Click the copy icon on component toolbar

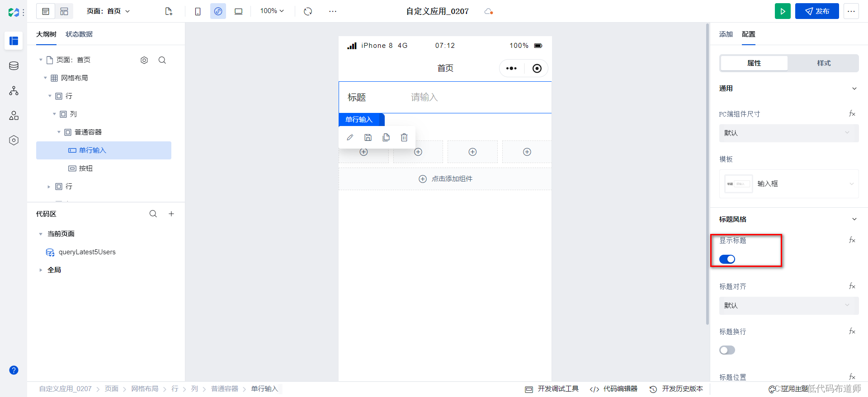(386, 137)
